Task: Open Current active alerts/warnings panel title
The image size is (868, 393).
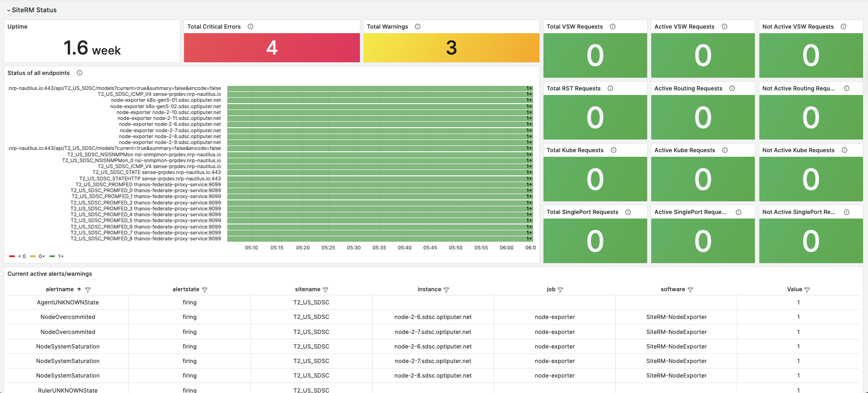Action: (50, 274)
